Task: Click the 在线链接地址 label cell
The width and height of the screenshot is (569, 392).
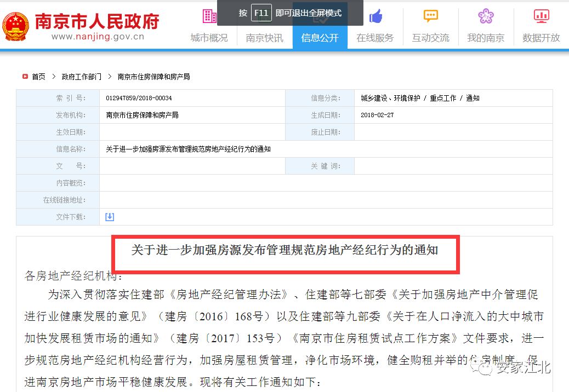Action: [58, 200]
